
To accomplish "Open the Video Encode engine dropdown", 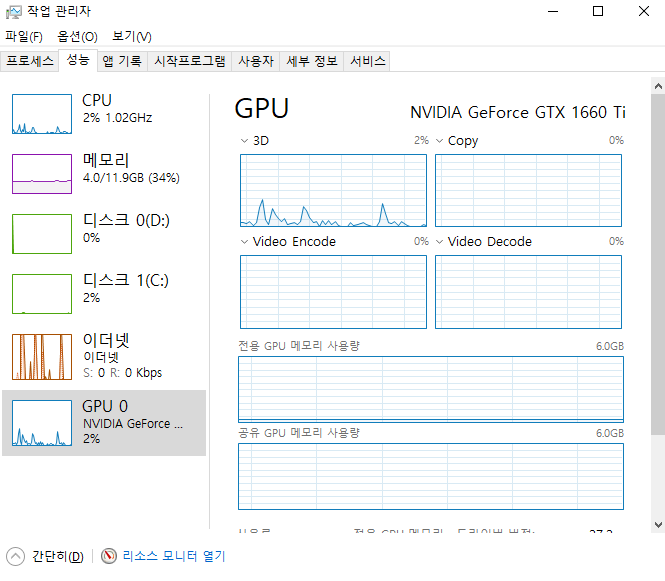I will pos(244,242).
